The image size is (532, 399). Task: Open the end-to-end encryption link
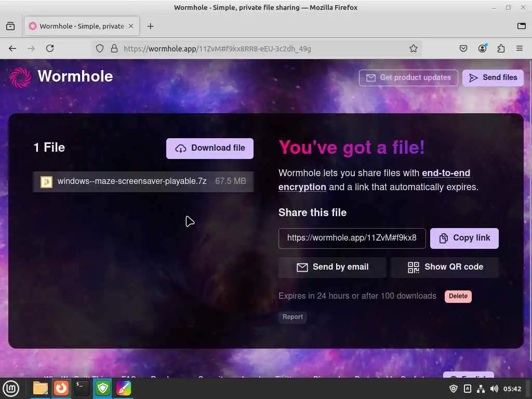point(374,180)
